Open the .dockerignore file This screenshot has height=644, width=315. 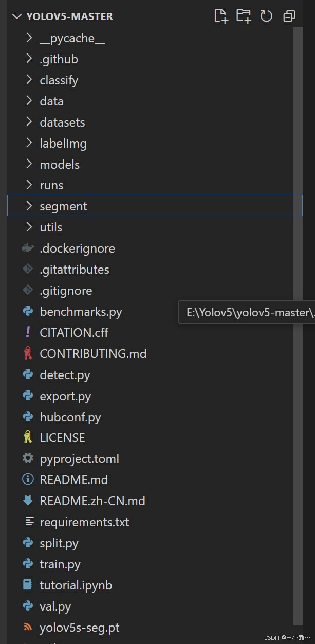78,248
